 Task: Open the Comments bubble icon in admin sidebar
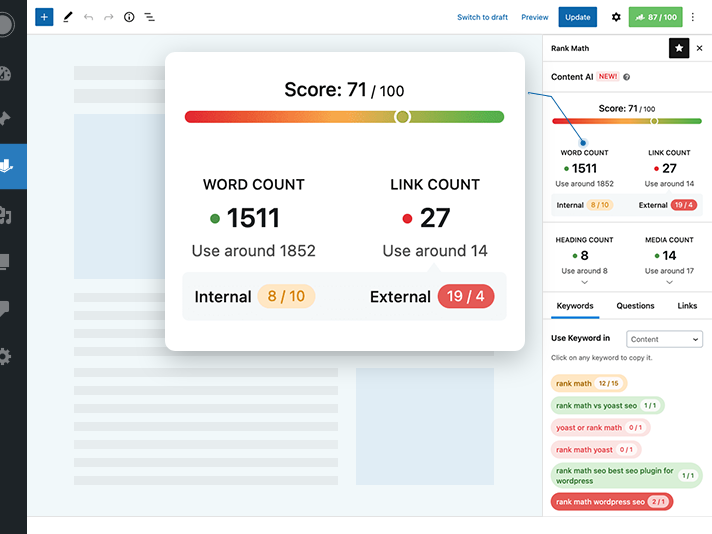tap(5, 309)
